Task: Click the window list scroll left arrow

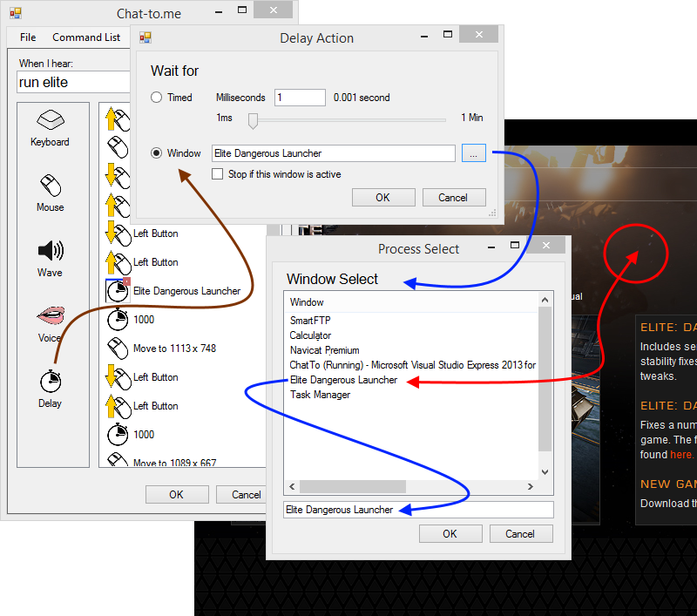Action: pyautogui.click(x=292, y=487)
